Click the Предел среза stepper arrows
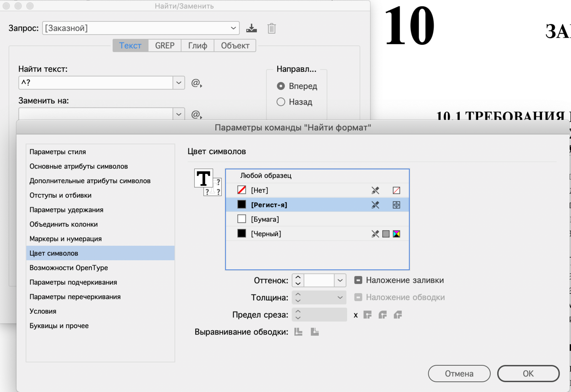 298,315
